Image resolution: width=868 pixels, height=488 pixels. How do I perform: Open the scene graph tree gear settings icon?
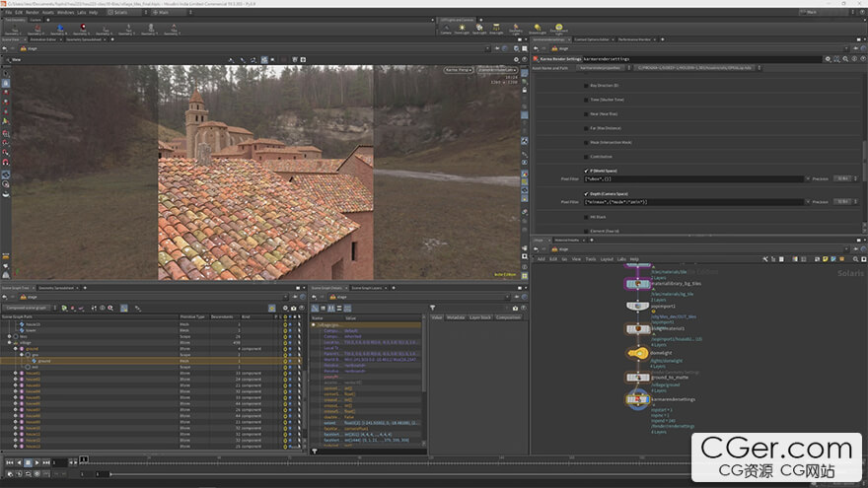[286, 309]
